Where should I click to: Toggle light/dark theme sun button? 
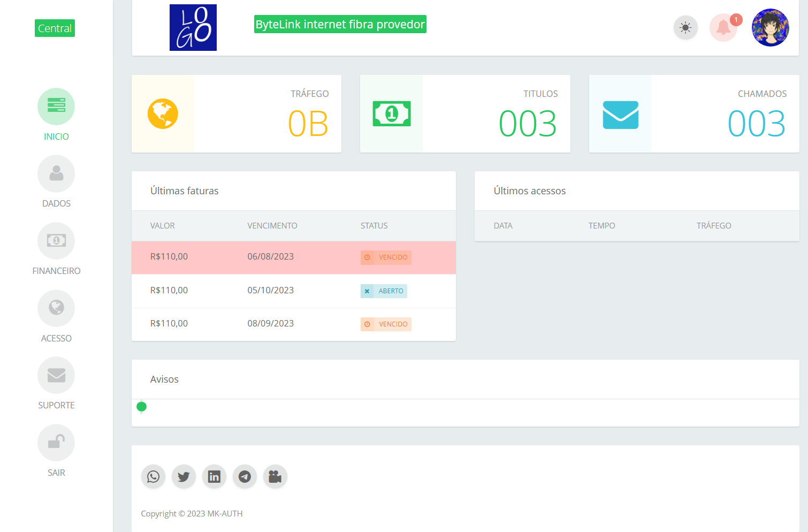pyautogui.click(x=685, y=27)
